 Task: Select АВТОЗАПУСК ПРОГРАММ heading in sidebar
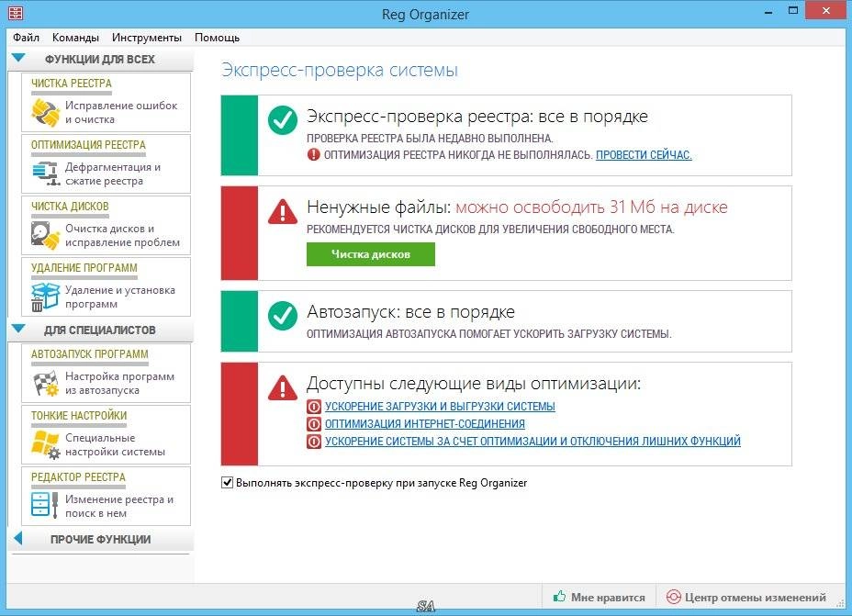(89, 354)
